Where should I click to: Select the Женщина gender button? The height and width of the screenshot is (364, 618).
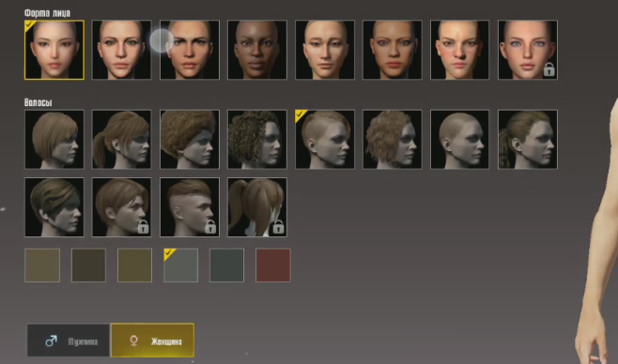point(152,341)
